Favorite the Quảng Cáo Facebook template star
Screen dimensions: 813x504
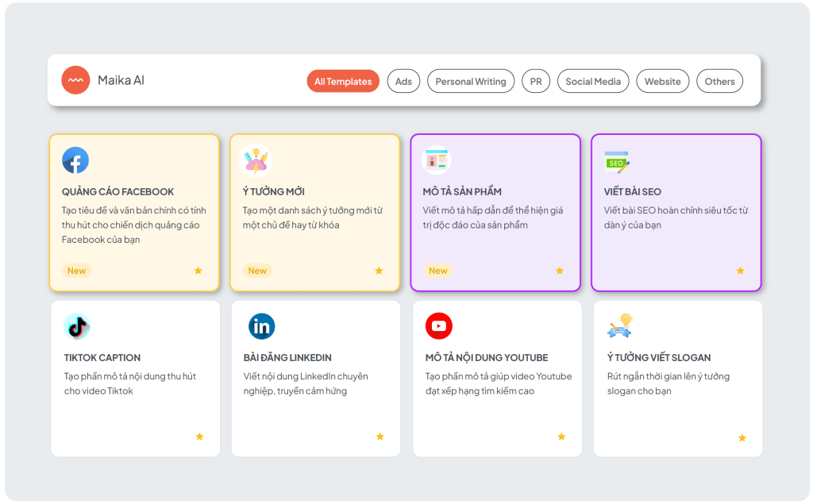click(198, 271)
